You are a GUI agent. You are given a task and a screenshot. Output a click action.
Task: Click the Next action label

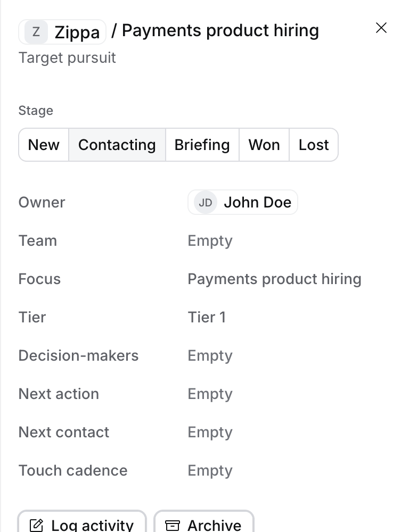pyautogui.click(x=59, y=394)
